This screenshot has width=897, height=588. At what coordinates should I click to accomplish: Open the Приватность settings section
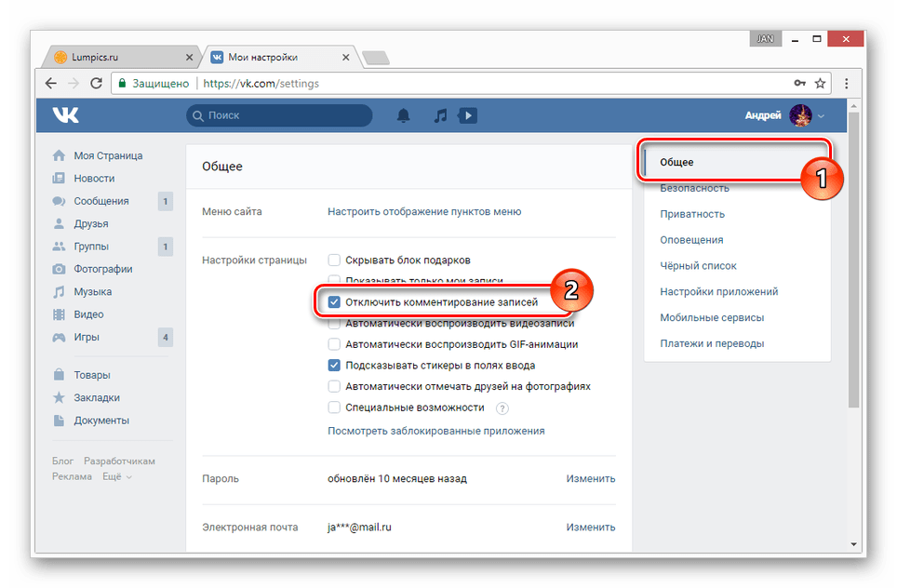click(692, 214)
